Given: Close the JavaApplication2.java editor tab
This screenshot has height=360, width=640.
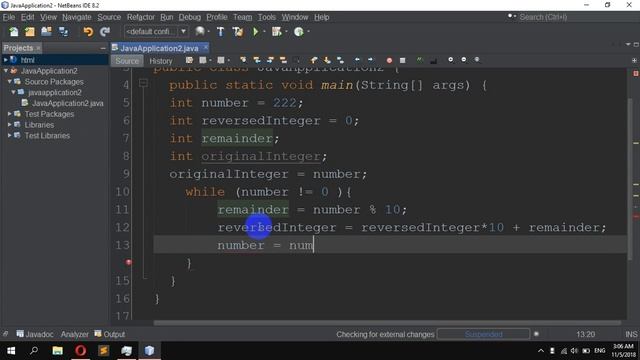Looking at the screenshot, I should tap(206, 48).
